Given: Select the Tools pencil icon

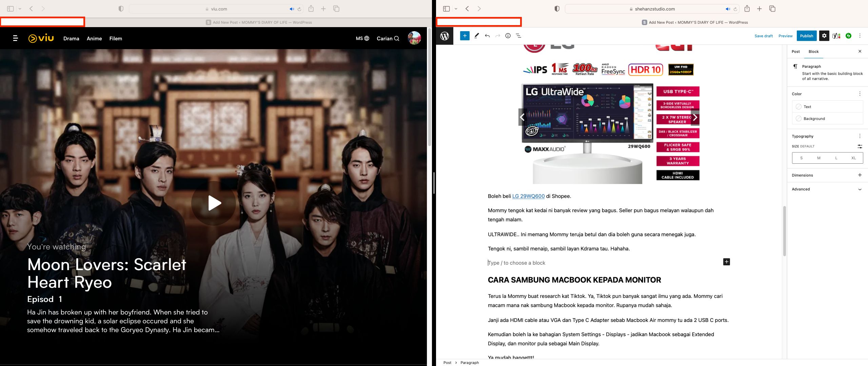Looking at the screenshot, I should (477, 36).
